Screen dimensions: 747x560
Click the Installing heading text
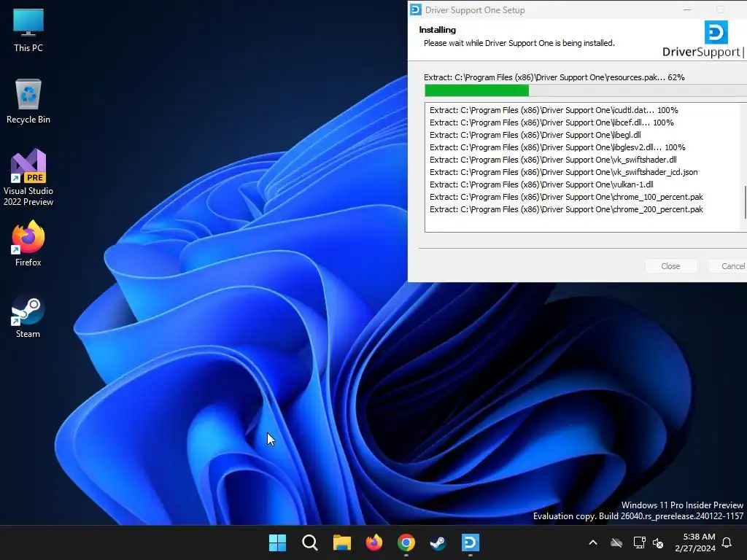click(x=438, y=30)
